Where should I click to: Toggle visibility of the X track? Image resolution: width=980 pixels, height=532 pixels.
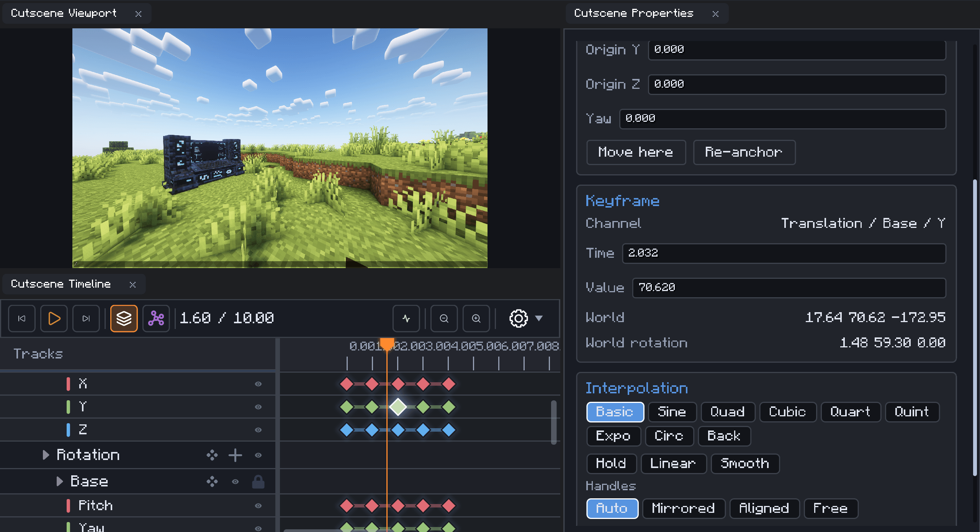(258, 384)
